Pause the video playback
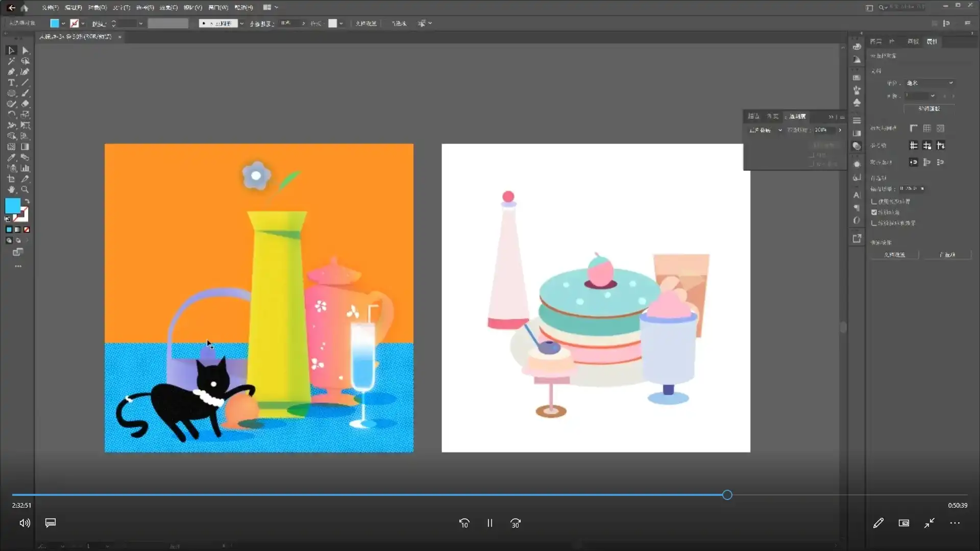 click(489, 523)
